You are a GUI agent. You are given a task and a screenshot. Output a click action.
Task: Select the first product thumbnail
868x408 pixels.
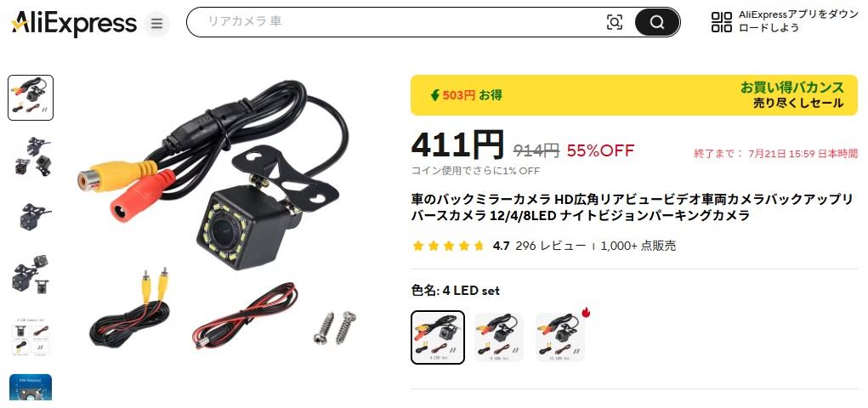(x=31, y=98)
